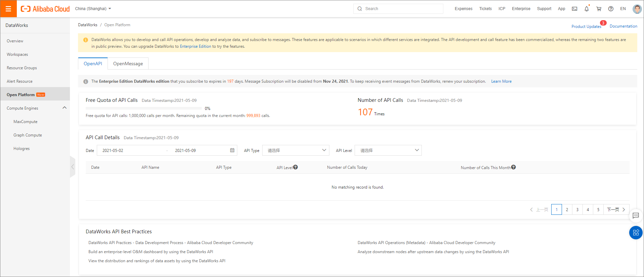Click the start date 2021-05-02 field

click(113, 150)
